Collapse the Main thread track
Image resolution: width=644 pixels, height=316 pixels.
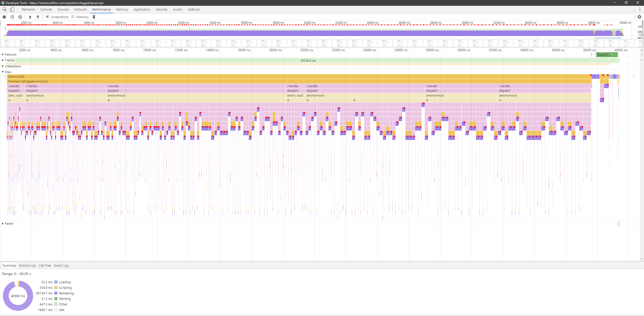pyautogui.click(x=3, y=72)
